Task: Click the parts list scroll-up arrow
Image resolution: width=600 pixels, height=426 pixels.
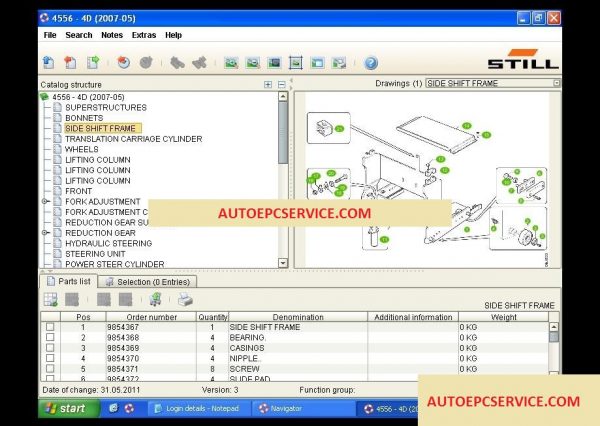Action: click(x=554, y=327)
